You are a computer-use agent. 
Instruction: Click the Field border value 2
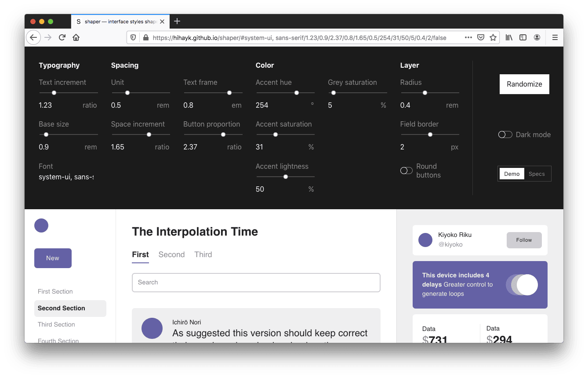(402, 147)
